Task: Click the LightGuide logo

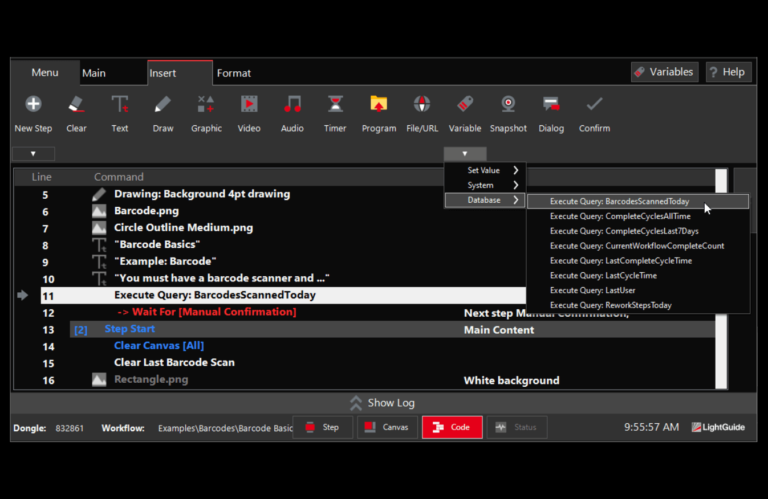Action: tap(718, 427)
